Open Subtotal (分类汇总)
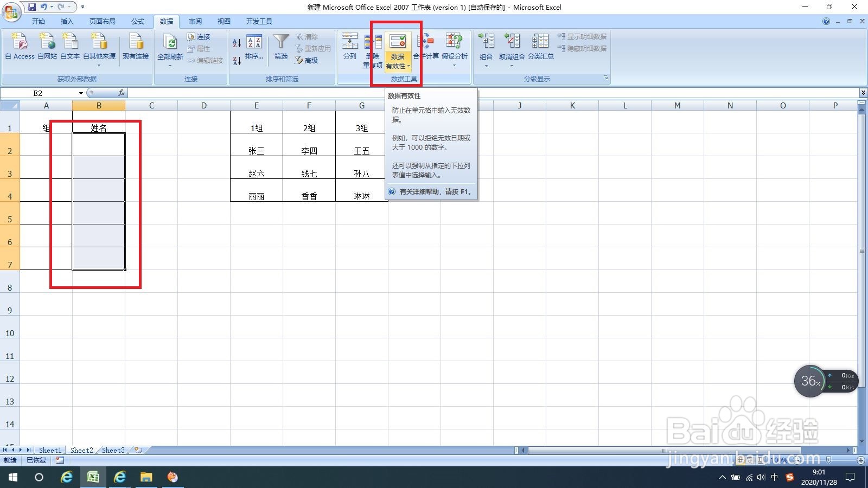This screenshot has height=488, width=868. (x=540, y=47)
